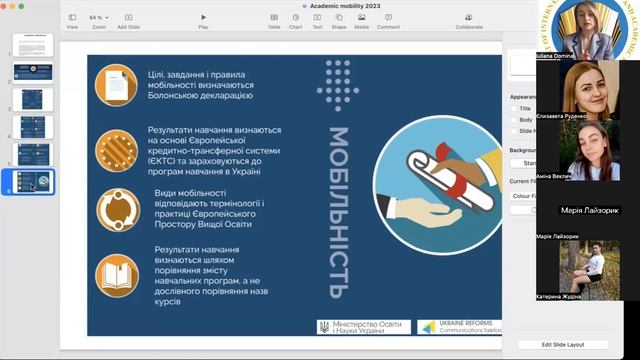
Task: Select slide 4 thumbnail in navigator
Action: [33, 127]
